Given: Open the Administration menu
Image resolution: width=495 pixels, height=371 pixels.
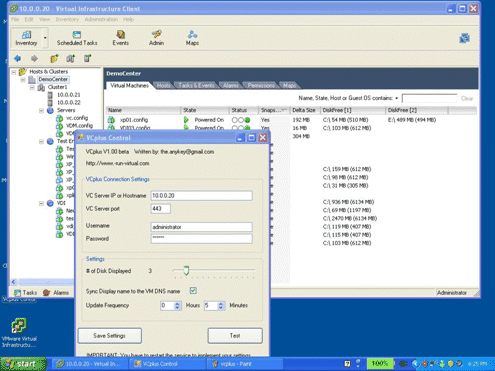Looking at the screenshot, I should click(101, 19).
